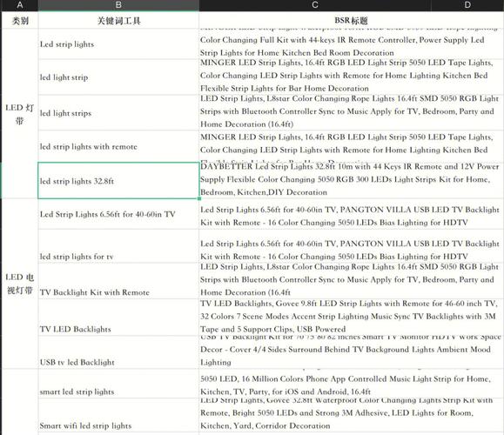Select the 'led light strips' cell

pyautogui.click(x=118, y=113)
